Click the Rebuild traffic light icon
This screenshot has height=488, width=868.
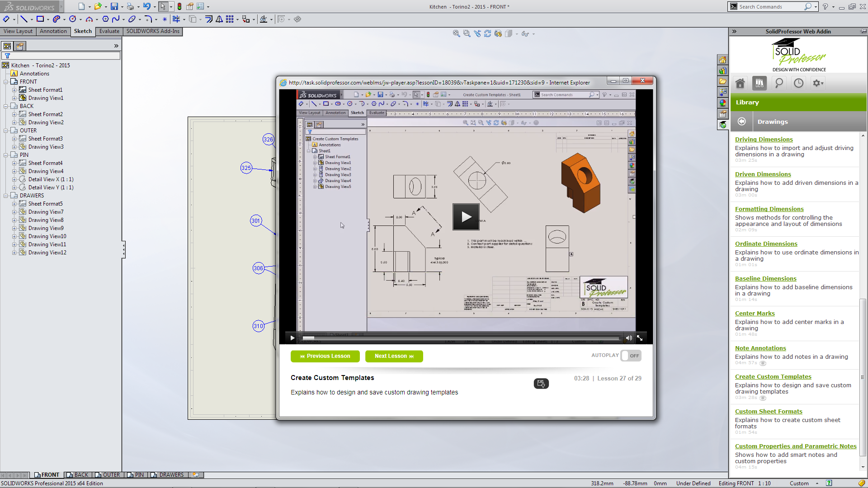point(179,6)
